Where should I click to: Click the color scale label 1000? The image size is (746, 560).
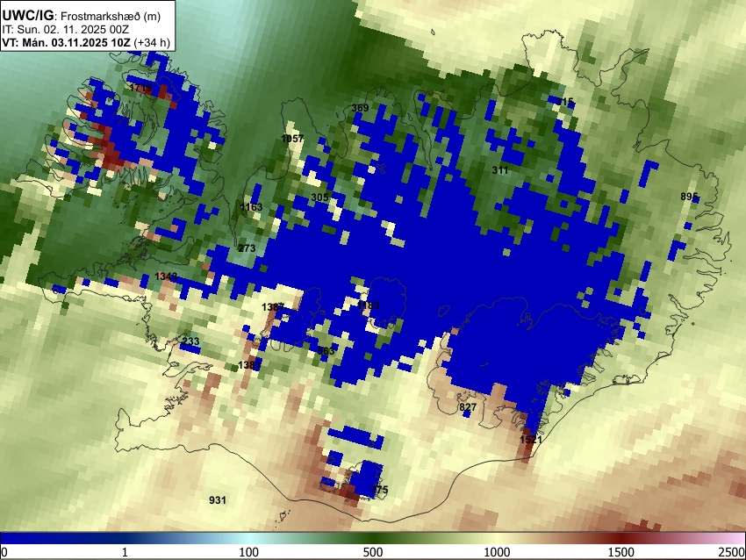[497, 552]
